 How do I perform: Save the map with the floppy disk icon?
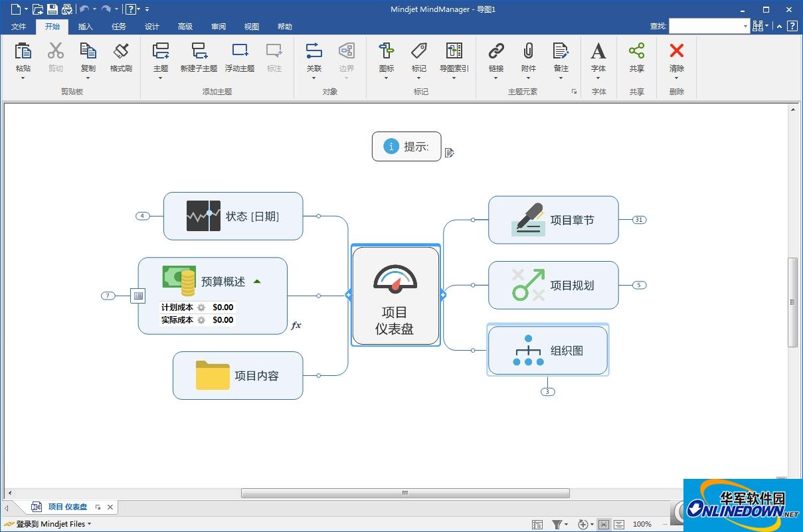[x=52, y=9]
